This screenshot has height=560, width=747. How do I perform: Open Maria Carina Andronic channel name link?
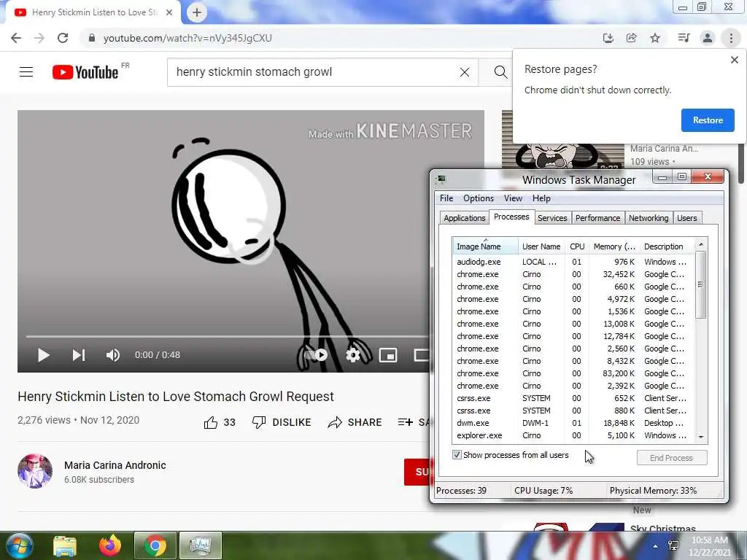coord(115,465)
